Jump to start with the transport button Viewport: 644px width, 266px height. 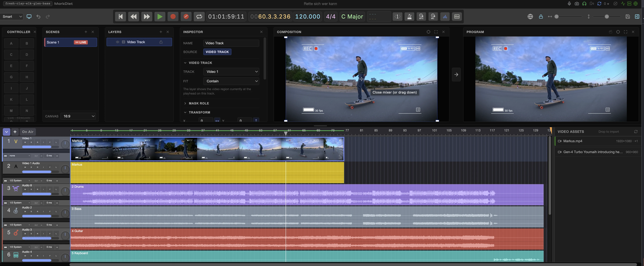[x=121, y=17]
